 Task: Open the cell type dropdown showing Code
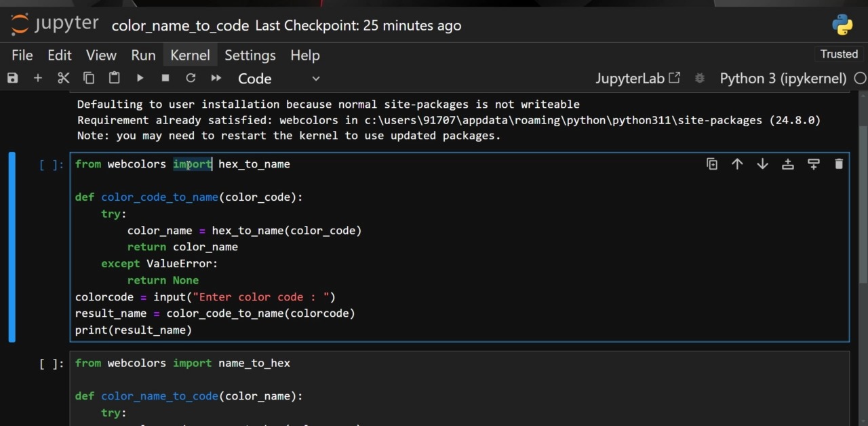(278, 79)
